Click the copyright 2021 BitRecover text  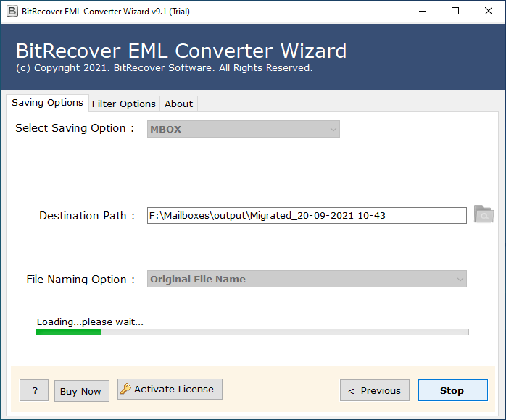165,67
